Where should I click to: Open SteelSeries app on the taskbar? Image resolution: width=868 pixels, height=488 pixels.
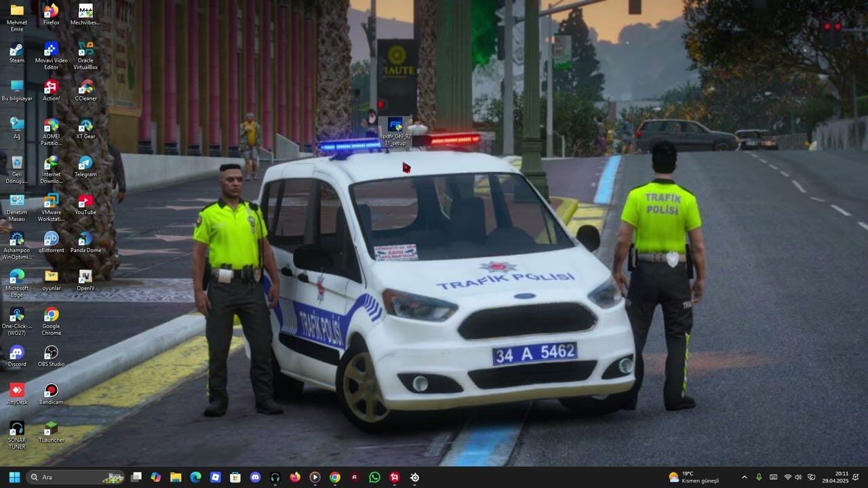click(x=414, y=477)
